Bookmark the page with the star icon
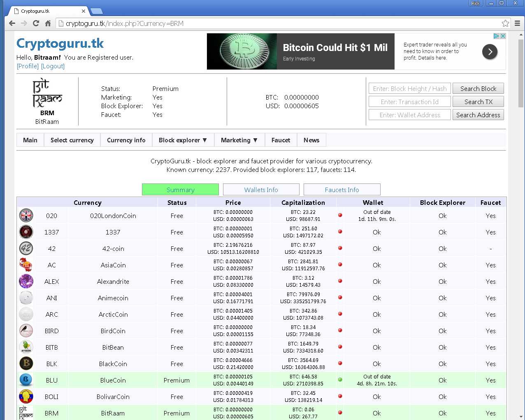 coord(505,23)
